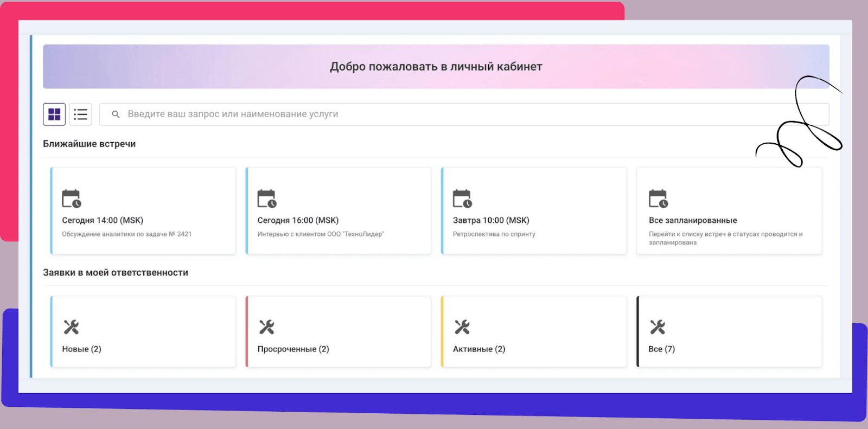Click calendar icon on Завтра 10:00 card

[462, 199]
